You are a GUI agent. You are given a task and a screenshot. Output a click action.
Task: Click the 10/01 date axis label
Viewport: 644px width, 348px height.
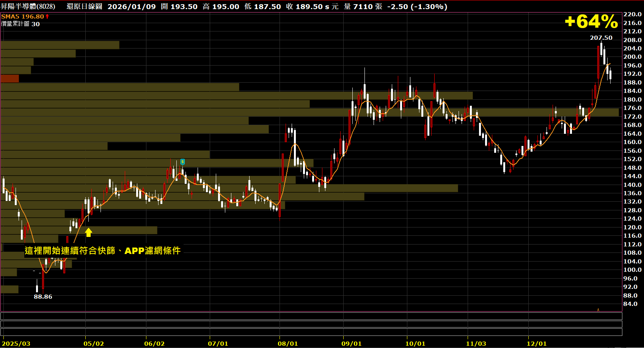(415, 343)
